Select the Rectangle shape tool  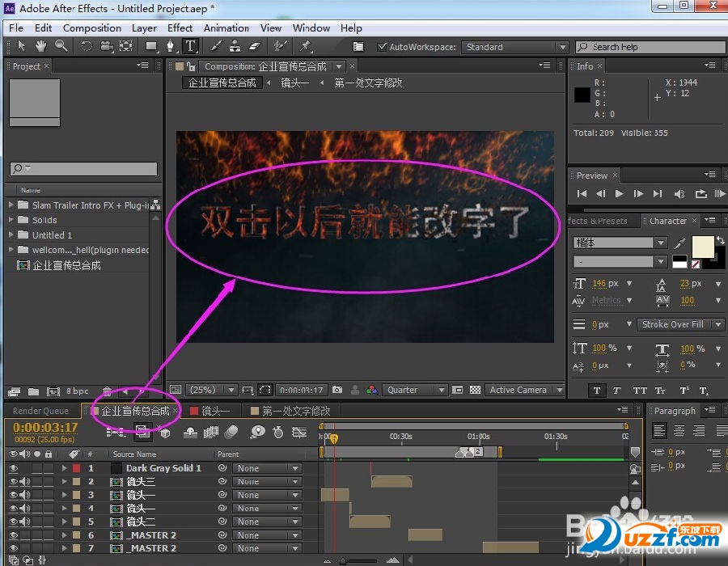click(x=151, y=46)
